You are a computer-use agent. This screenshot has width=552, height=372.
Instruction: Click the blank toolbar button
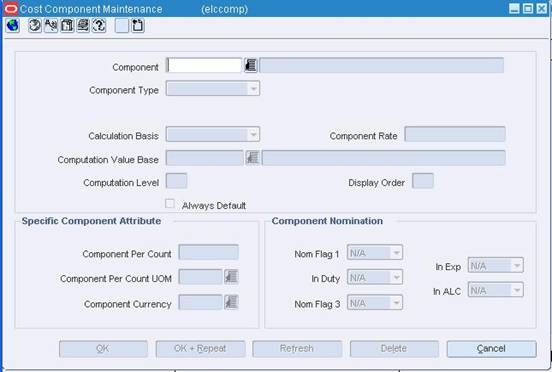(122, 26)
